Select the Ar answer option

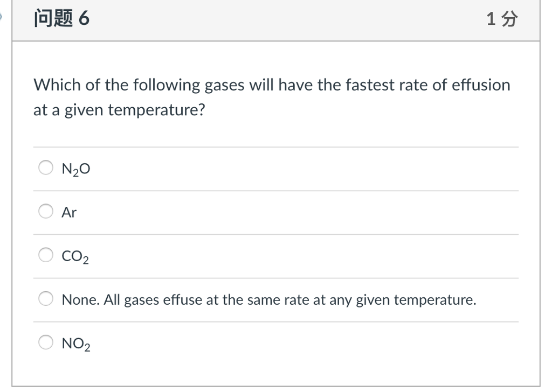tap(46, 211)
